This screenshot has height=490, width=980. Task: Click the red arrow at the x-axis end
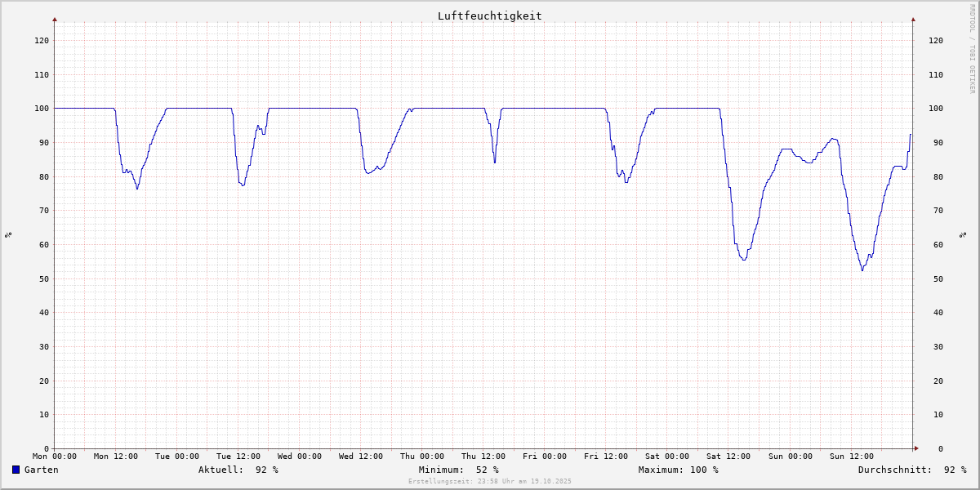[916, 448]
